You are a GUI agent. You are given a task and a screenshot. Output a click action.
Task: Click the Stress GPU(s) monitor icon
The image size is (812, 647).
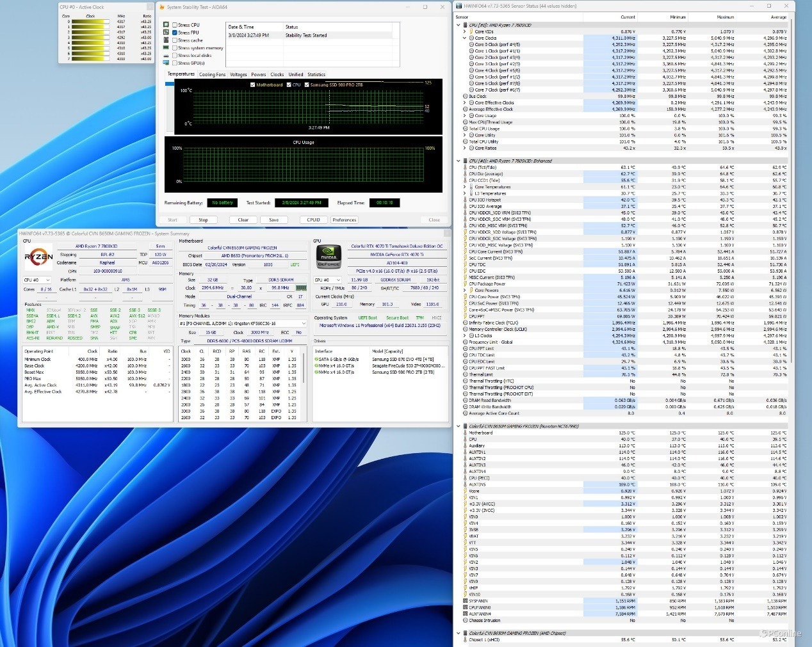tap(166, 63)
